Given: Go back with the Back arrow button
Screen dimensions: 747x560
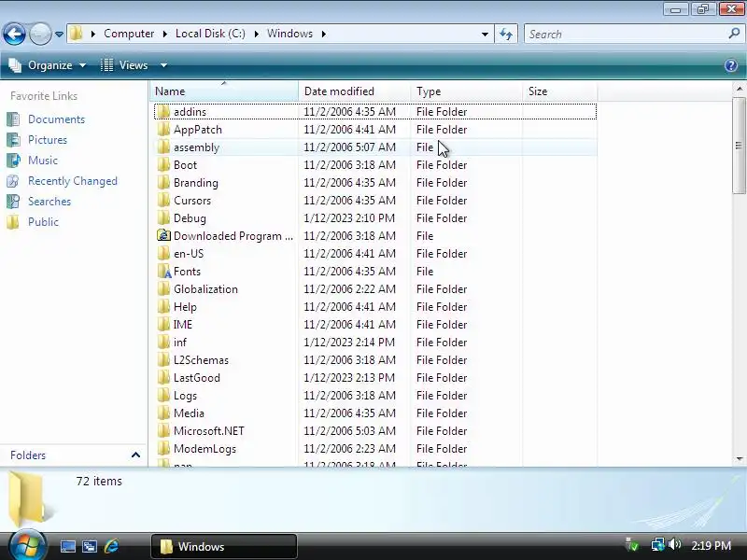Looking at the screenshot, I should click(x=14, y=35).
